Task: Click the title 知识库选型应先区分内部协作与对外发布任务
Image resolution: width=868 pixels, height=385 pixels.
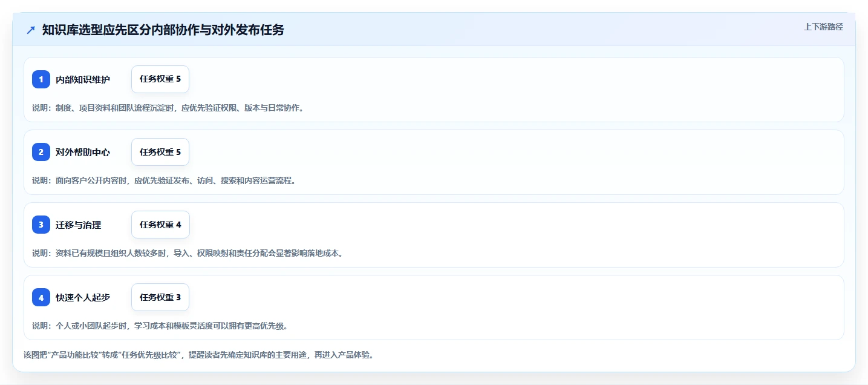Action: coord(163,30)
